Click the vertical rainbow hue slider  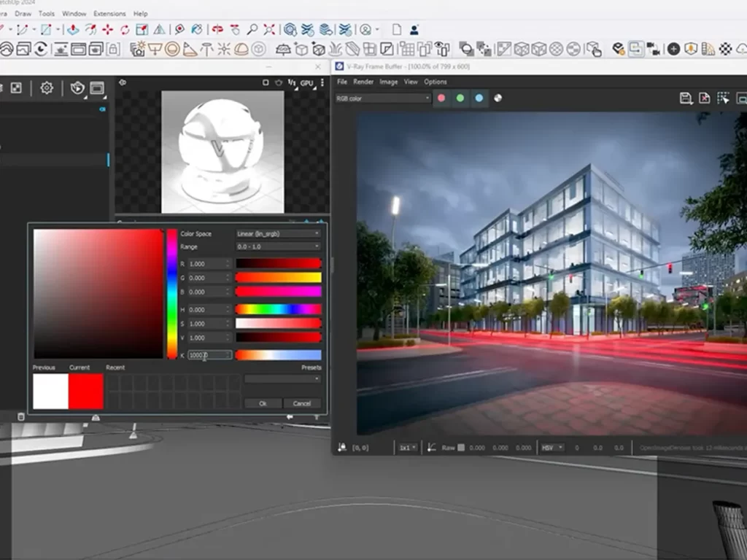coord(172,293)
